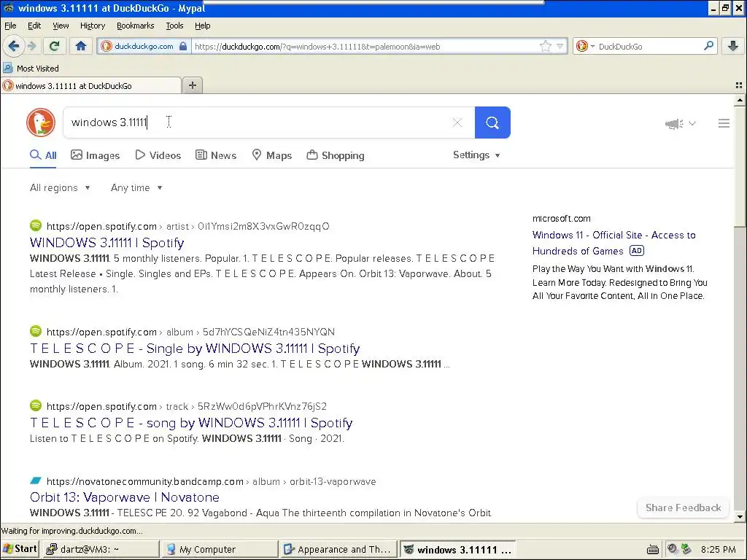Click the page scrollbar up arrow
This screenshot has height=560, width=747.
740,100
